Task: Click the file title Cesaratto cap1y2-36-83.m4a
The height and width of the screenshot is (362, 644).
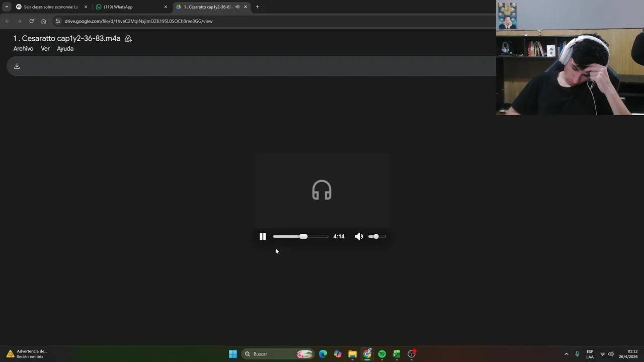Action: 67,38
